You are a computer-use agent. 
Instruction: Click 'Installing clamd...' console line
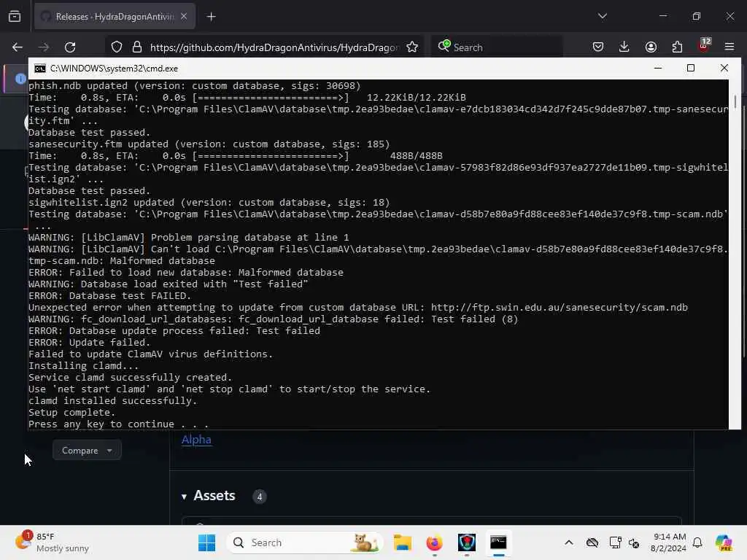tap(83, 366)
